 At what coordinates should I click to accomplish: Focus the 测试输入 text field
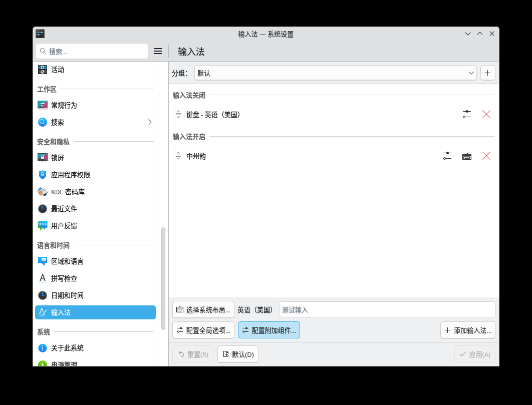(x=387, y=309)
